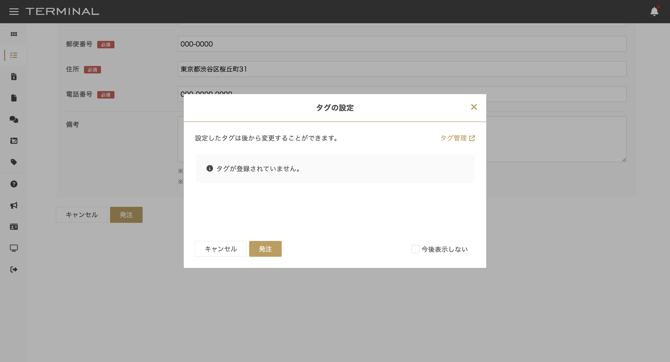670x362 pixels.
Task: Click the 備考 text area
Action: pos(402,139)
